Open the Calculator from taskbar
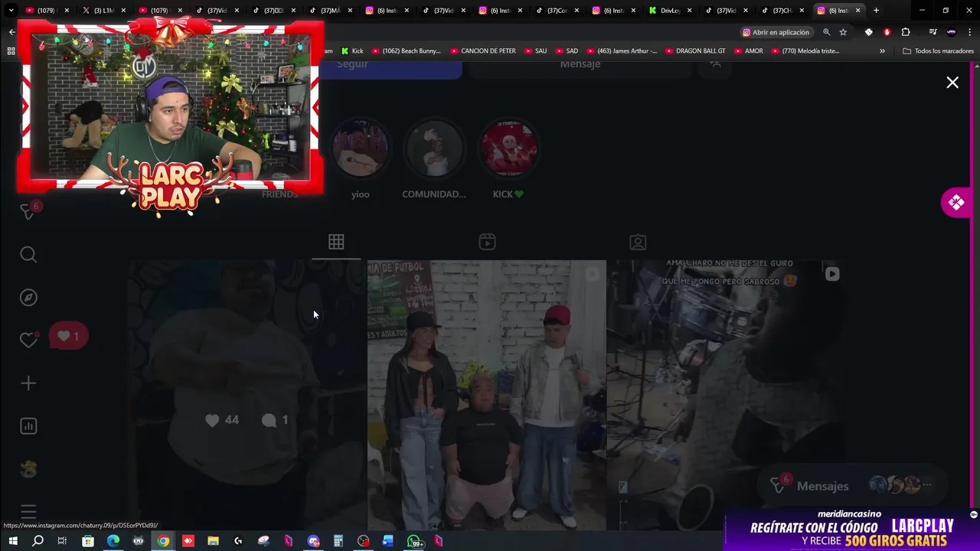The height and width of the screenshot is (551, 980). pos(338,541)
